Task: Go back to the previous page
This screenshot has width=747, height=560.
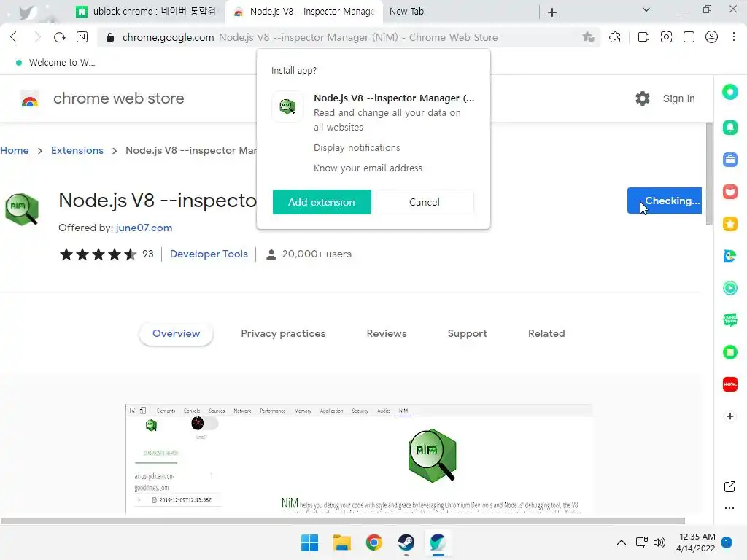Action: [14, 37]
